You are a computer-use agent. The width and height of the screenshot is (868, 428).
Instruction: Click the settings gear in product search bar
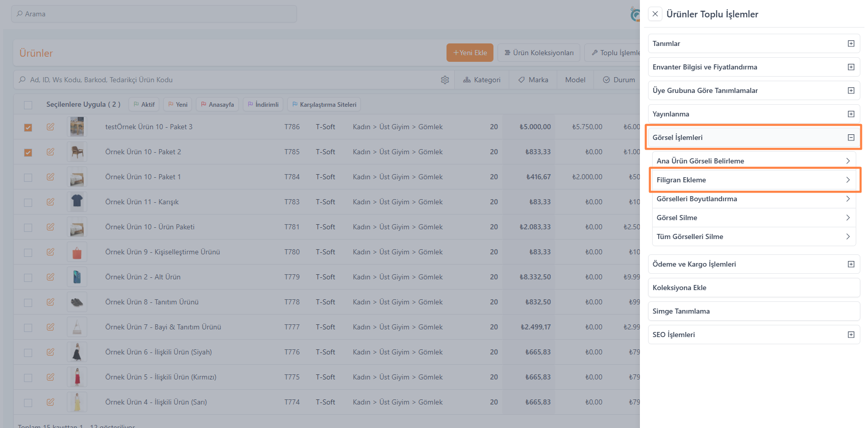pos(444,80)
